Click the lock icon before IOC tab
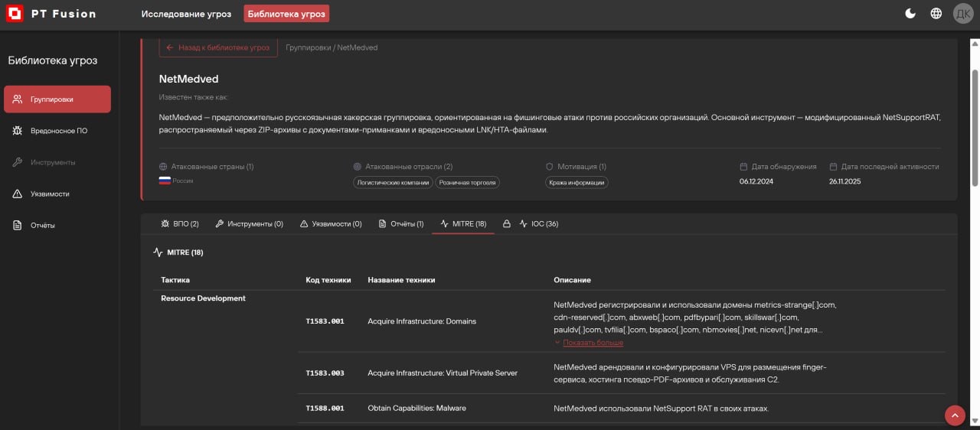Viewport: 980px width, 430px height. (x=506, y=223)
